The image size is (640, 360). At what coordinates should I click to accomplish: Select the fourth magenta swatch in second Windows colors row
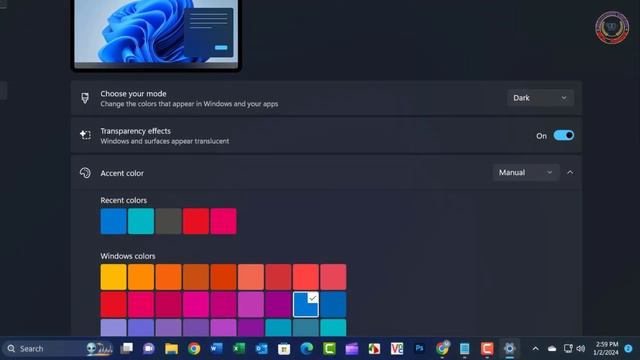click(x=196, y=304)
